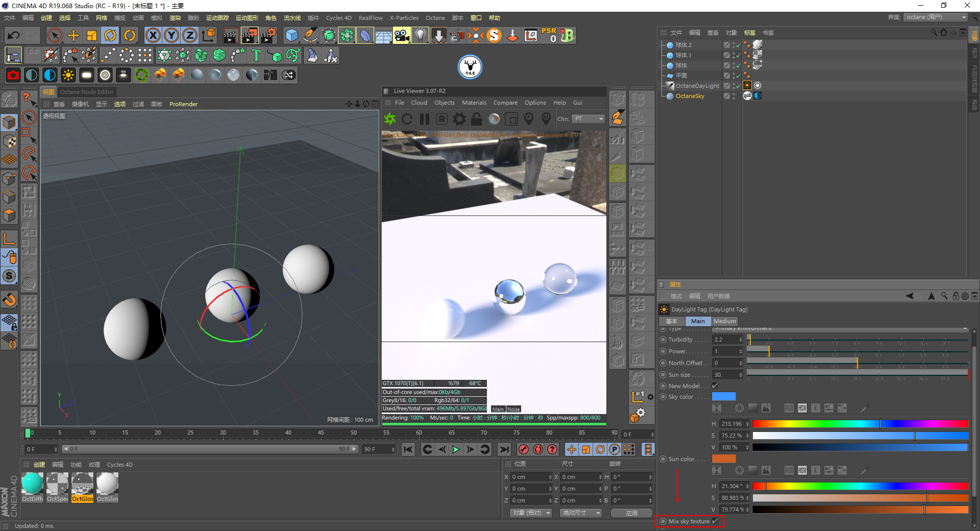Select the OctSpec material thumbnail
Screen dimensions: 980x531
click(57, 487)
